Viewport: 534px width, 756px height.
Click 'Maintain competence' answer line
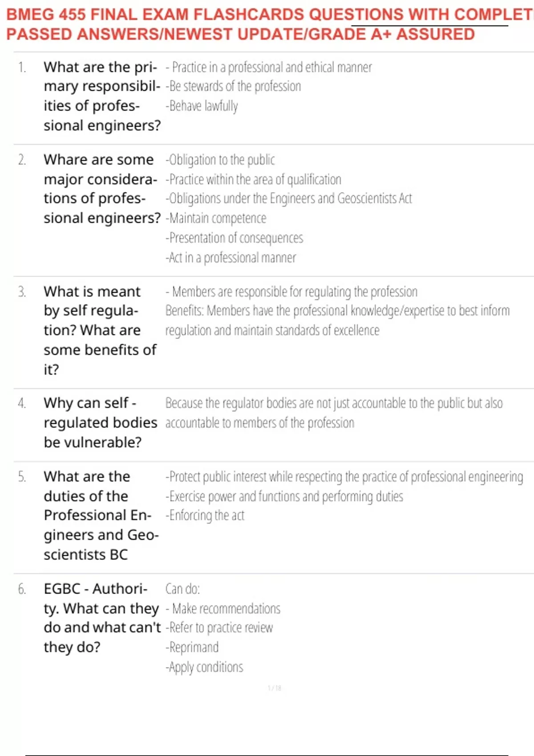(216, 218)
